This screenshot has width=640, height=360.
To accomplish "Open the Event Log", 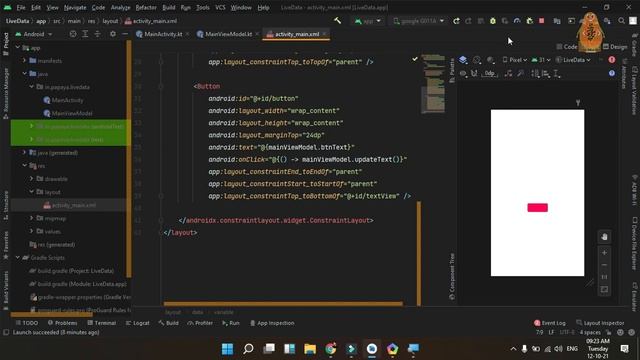I will 550,323.
